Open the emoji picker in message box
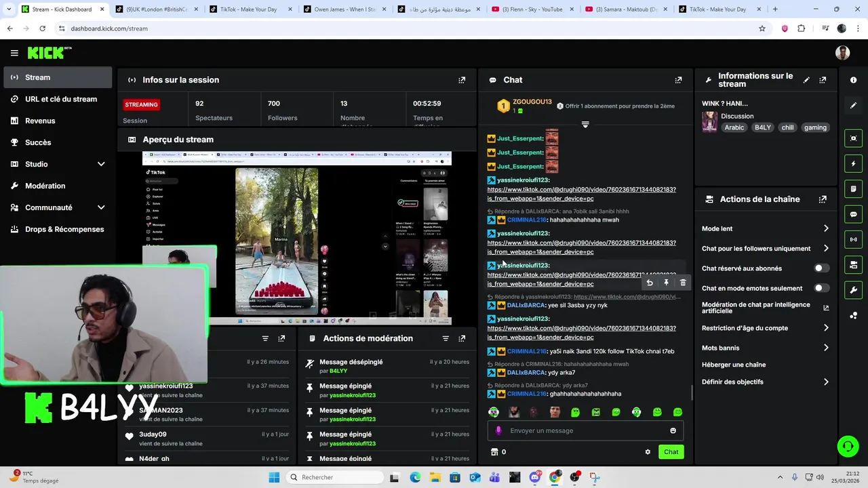 [x=673, y=430]
